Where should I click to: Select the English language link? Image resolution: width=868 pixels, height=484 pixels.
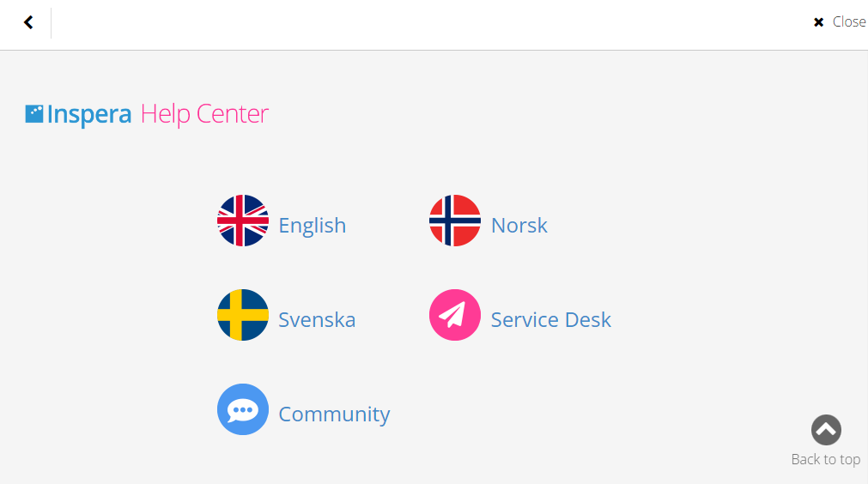313,226
